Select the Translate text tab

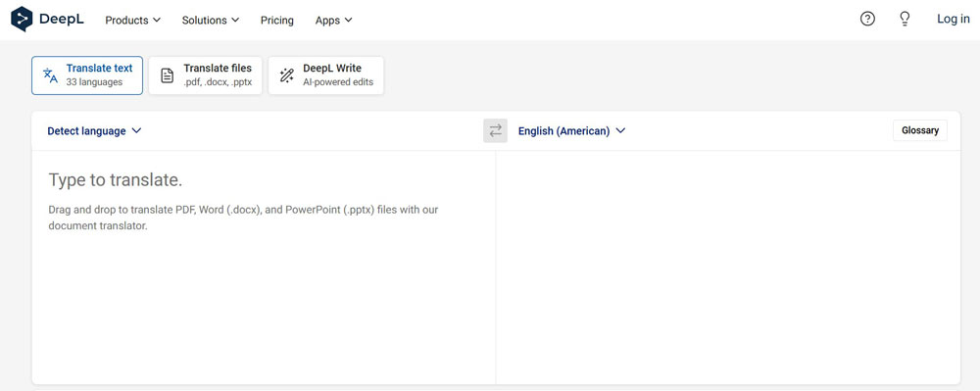(x=87, y=75)
